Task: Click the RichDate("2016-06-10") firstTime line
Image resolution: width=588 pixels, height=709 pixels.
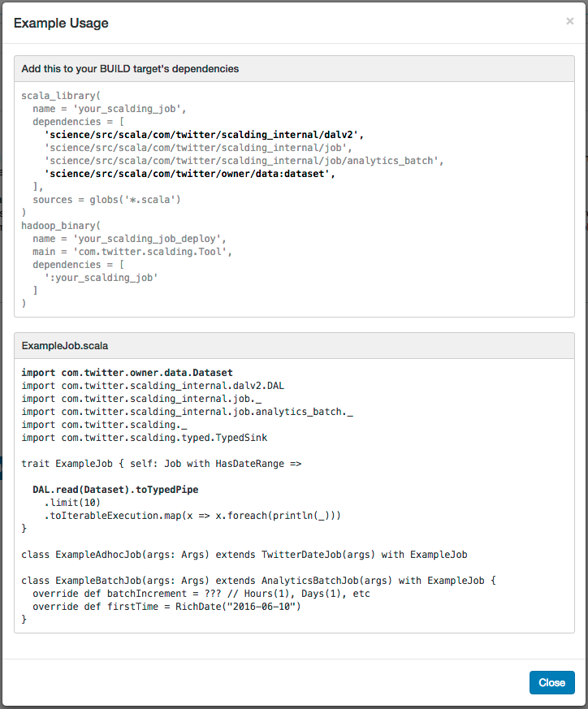Action: (x=167, y=607)
